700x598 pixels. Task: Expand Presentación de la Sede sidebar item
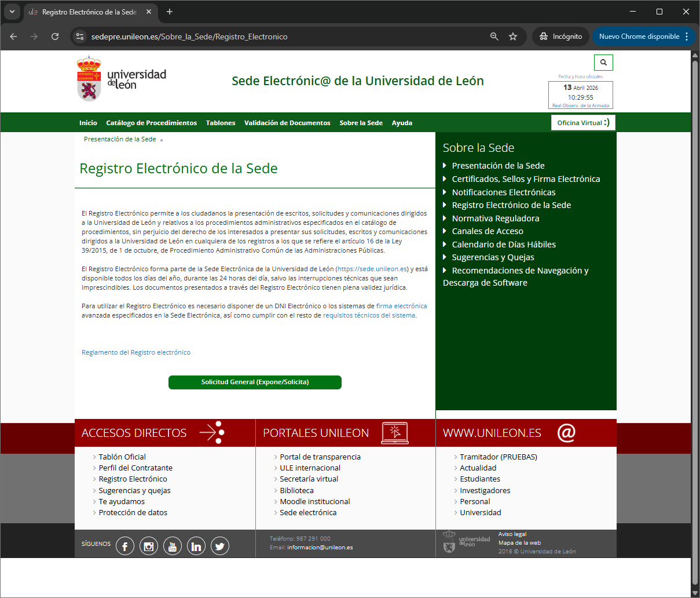[x=498, y=166]
